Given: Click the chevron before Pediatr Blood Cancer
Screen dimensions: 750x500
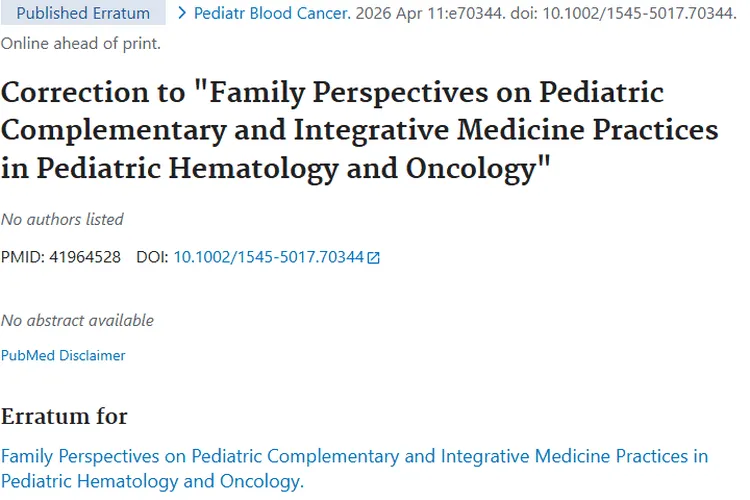Looking at the screenshot, I should [x=181, y=13].
